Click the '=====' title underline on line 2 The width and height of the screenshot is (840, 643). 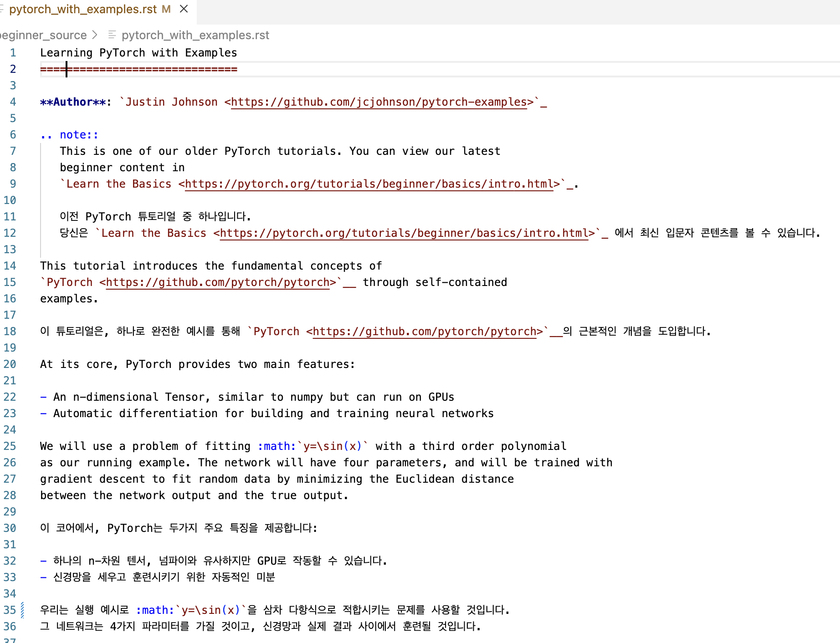[138, 69]
